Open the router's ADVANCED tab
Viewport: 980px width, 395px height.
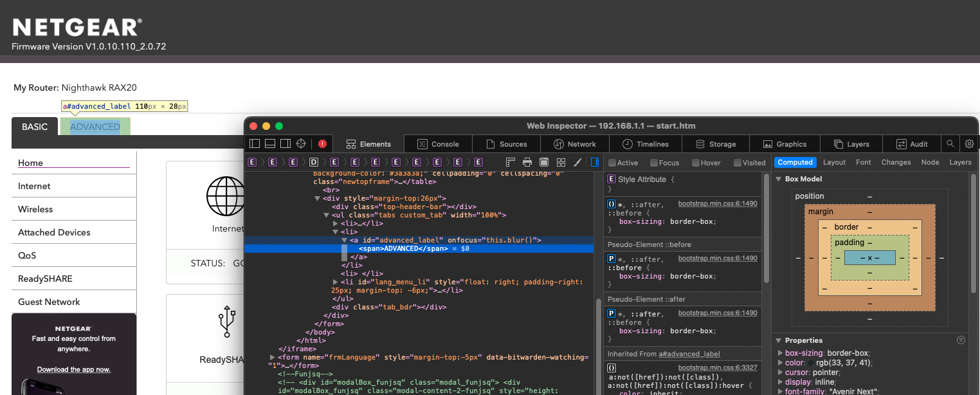[95, 127]
